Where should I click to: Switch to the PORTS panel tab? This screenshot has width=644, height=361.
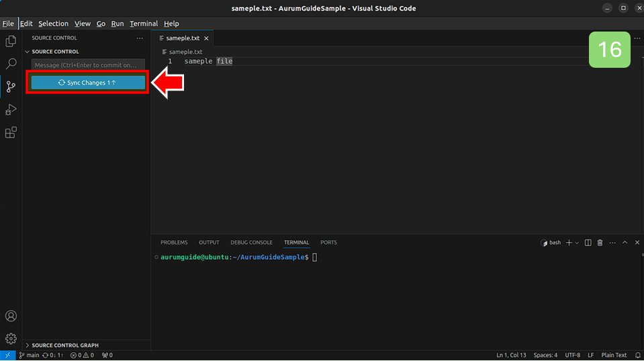coord(328,242)
